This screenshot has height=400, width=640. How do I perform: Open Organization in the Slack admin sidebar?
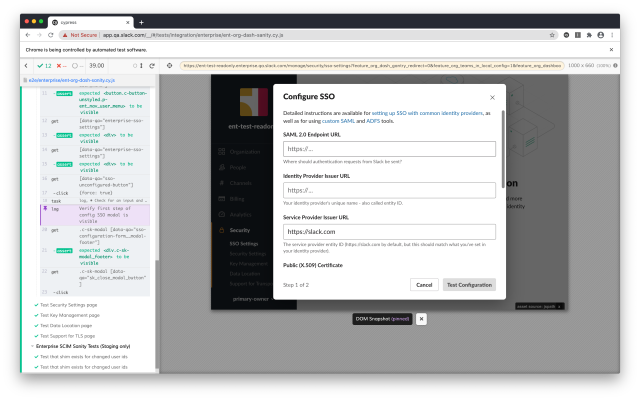[x=244, y=152]
